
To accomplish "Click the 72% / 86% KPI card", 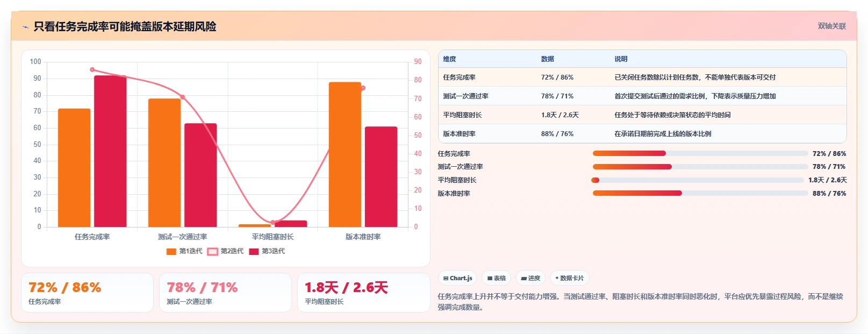I will 87,293.
